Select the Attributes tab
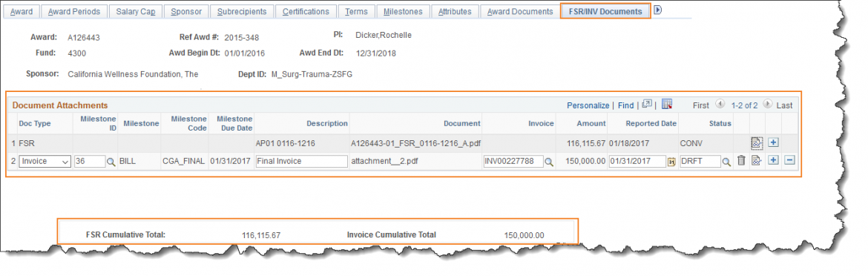The height and width of the screenshot is (276, 868). tap(455, 11)
